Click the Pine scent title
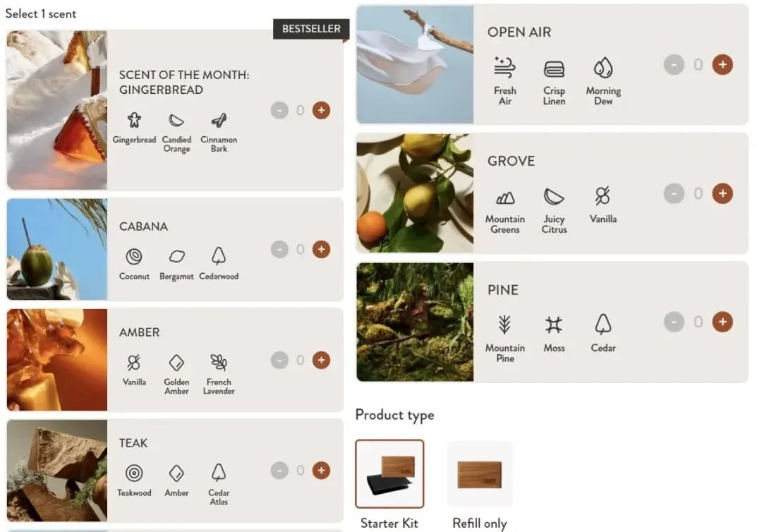Image resolution: width=762 pixels, height=532 pixels. click(x=503, y=290)
